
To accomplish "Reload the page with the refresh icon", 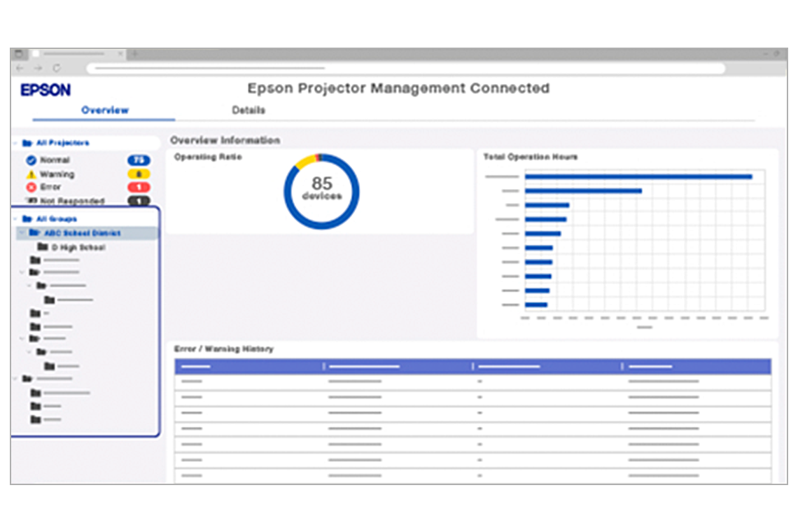I will pos(57,68).
